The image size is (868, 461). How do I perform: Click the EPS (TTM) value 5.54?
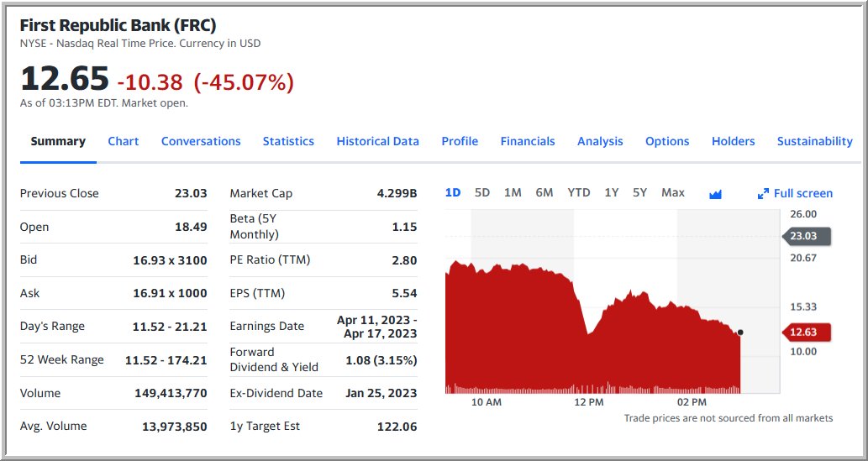pos(404,293)
